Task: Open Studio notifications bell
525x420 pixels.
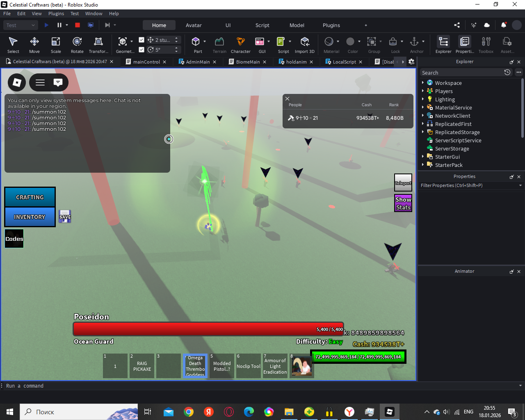Action: pos(504,25)
